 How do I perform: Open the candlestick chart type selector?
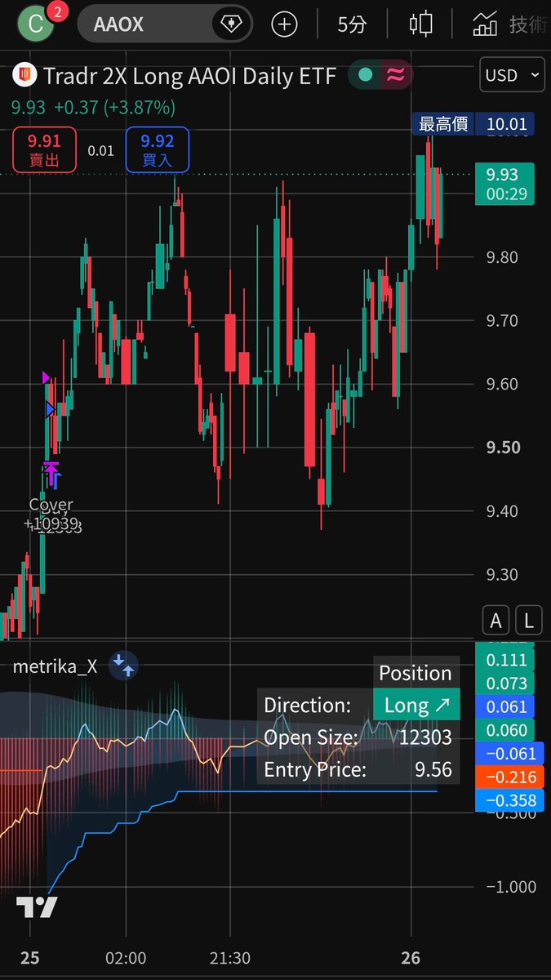(x=421, y=24)
